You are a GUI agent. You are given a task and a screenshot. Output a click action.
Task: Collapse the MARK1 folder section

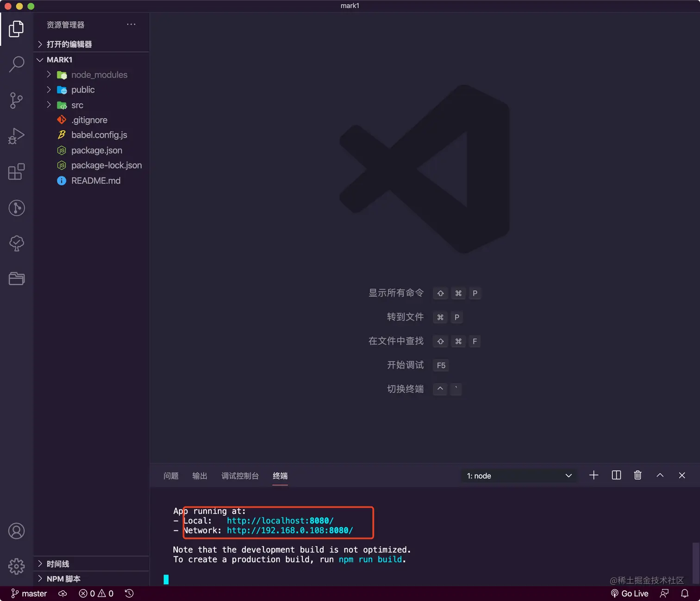[x=92, y=60]
